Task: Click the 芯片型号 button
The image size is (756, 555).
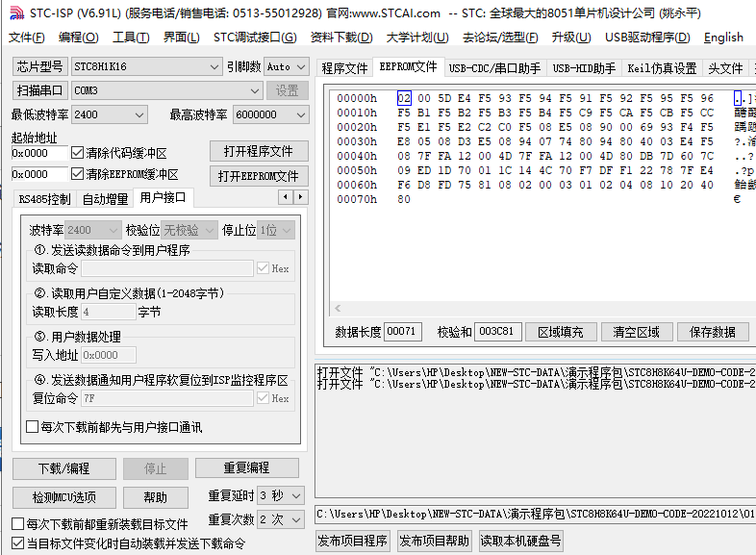Action: (40, 66)
